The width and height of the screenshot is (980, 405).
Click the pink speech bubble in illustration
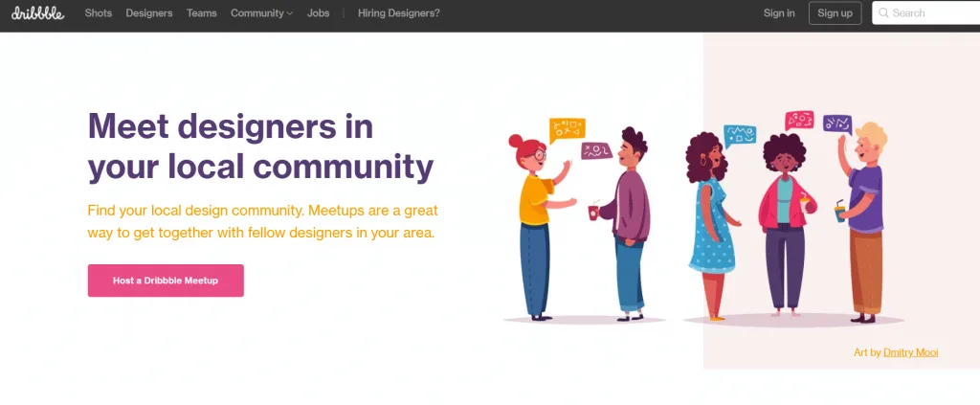799,120
